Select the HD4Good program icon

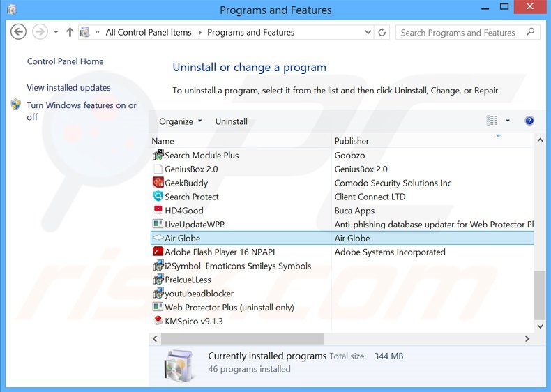tap(158, 211)
